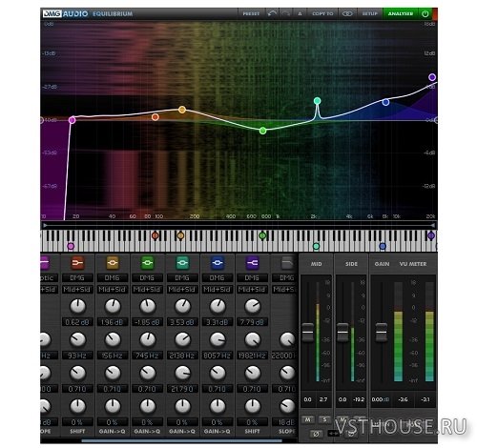
Task: Click the 0 % shift field under 8057 Hz band
Action: click(218, 422)
